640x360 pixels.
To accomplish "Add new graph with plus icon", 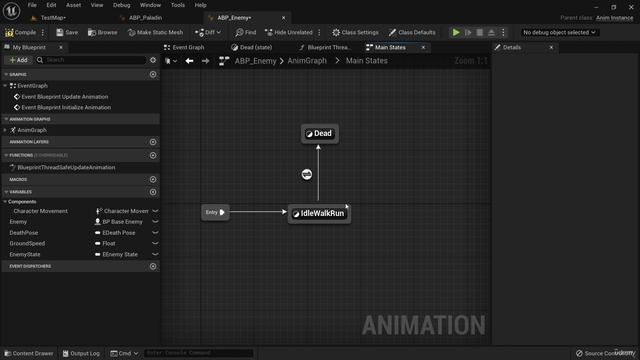I will (153, 74).
